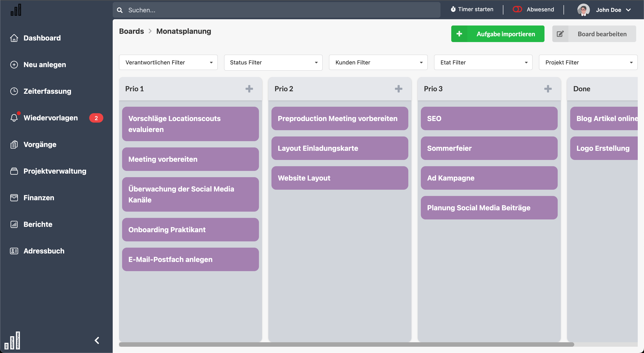The image size is (644, 353).
Task: Click the app logo in the top left corner
Action: pyautogui.click(x=16, y=10)
